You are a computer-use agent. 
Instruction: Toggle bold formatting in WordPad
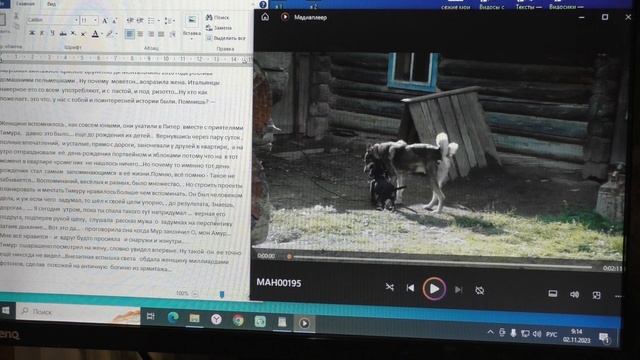[x=32, y=33]
